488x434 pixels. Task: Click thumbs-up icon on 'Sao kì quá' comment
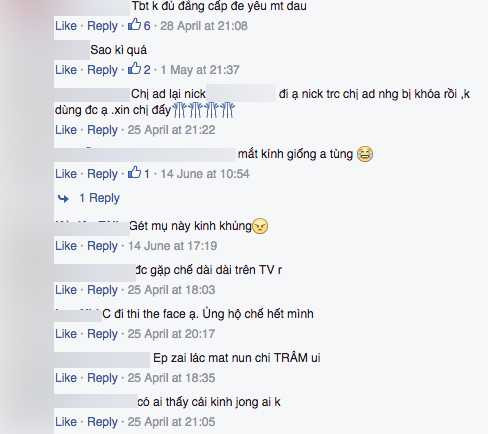click(135, 68)
